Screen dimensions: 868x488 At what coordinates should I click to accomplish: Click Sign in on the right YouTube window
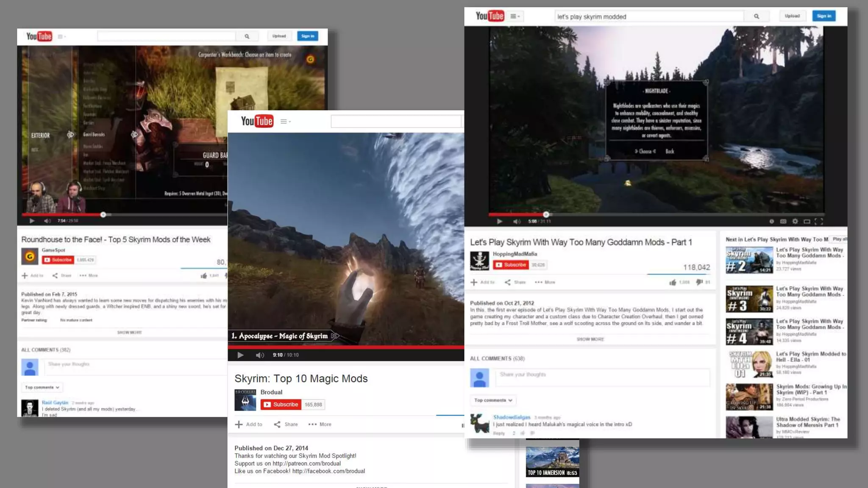tap(823, 16)
